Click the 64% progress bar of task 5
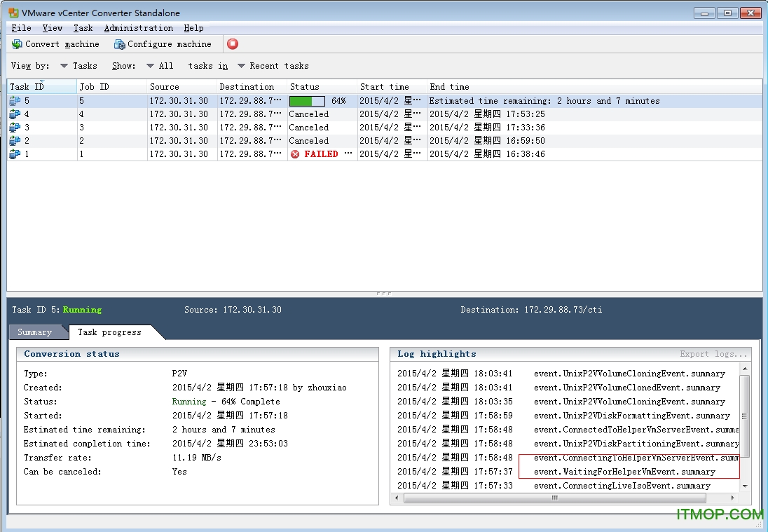 (307, 101)
